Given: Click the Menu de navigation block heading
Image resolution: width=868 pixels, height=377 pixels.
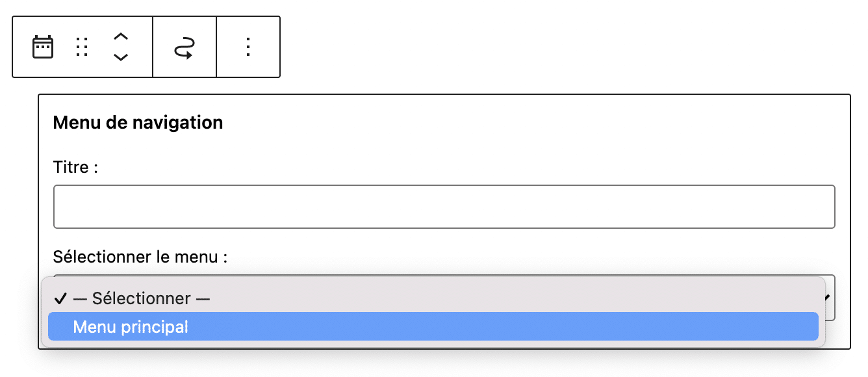Looking at the screenshot, I should pyautogui.click(x=138, y=122).
